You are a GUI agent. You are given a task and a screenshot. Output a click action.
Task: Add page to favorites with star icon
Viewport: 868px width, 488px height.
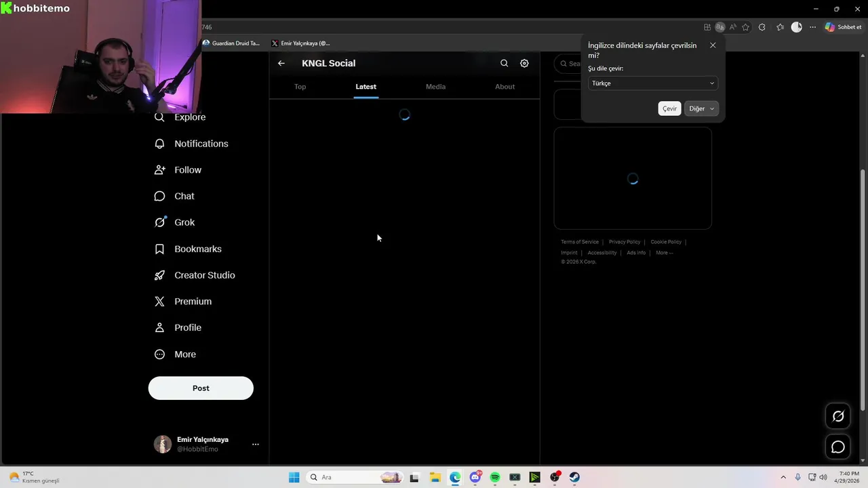click(x=746, y=27)
